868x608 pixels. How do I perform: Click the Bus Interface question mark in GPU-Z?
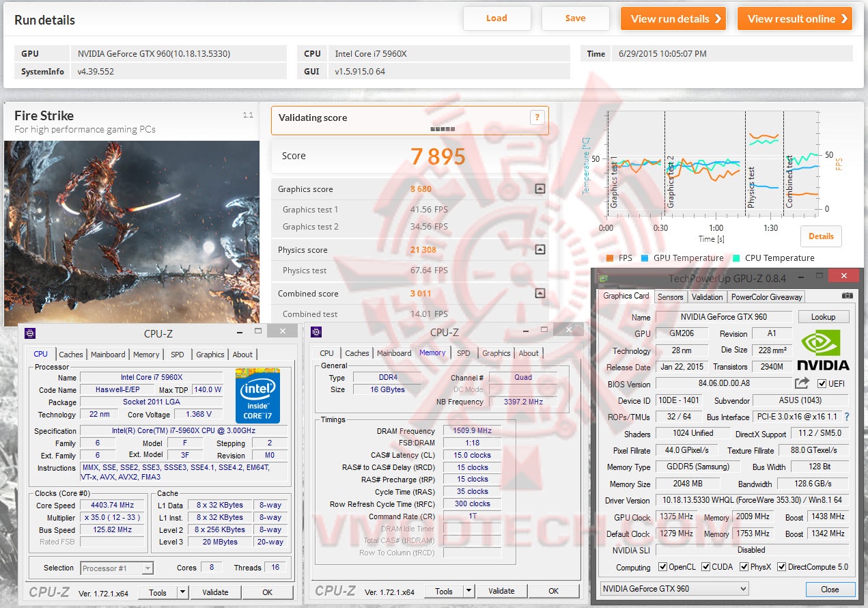pos(847,417)
